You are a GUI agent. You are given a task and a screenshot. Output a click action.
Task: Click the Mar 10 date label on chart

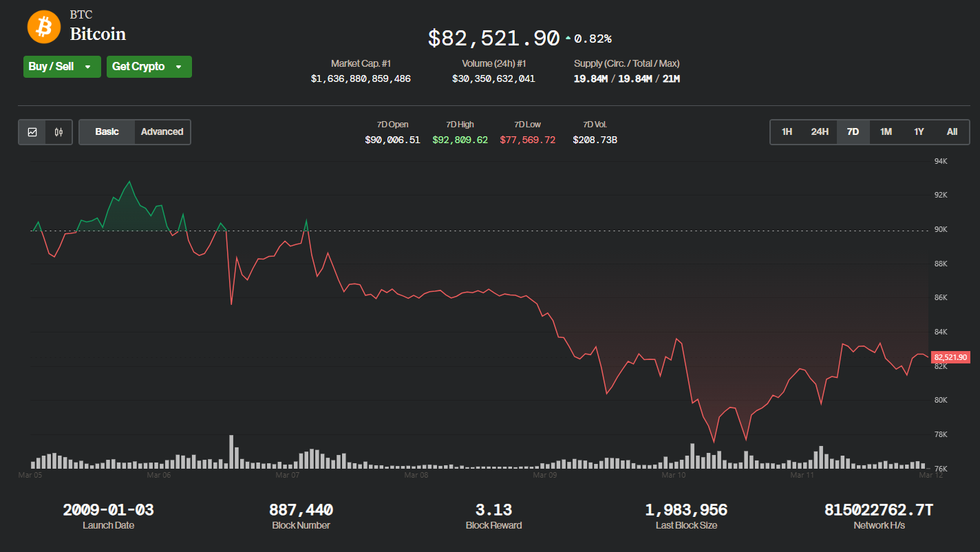[673, 475]
